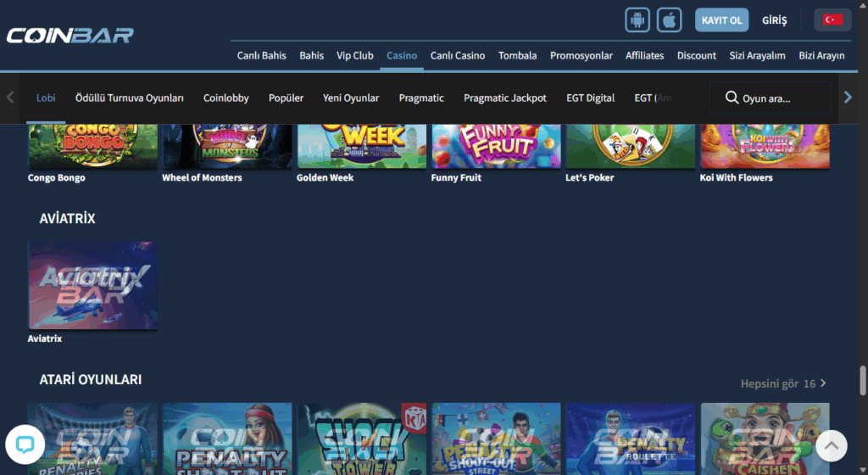Open the Bahis menu item
868x475 pixels.
(x=312, y=55)
